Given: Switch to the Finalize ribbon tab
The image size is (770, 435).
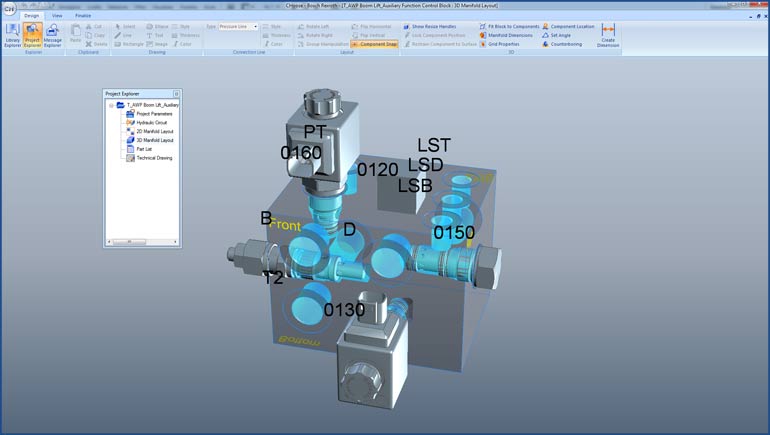Looking at the screenshot, I should [x=84, y=16].
